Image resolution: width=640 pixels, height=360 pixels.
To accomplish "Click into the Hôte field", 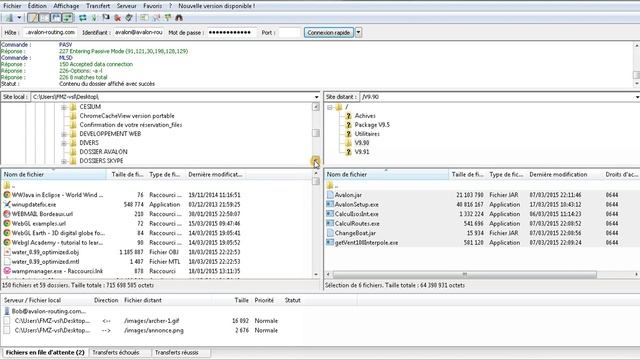I will coord(50,32).
